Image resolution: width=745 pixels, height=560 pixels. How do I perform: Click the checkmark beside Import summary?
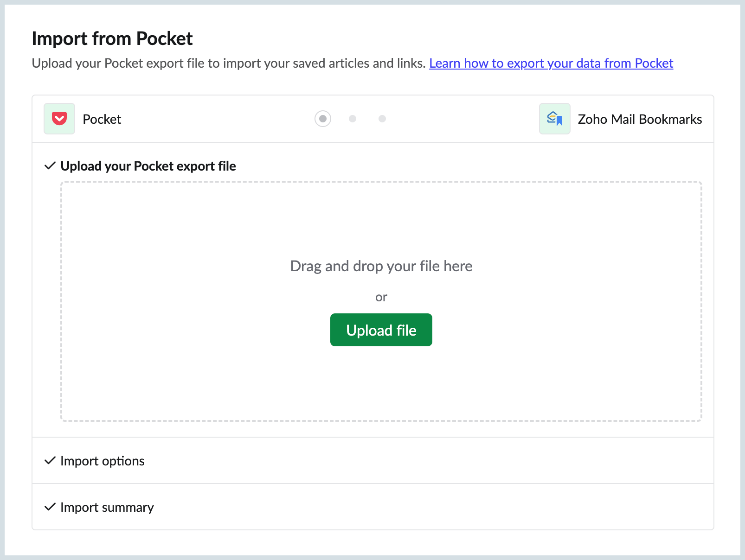click(50, 507)
